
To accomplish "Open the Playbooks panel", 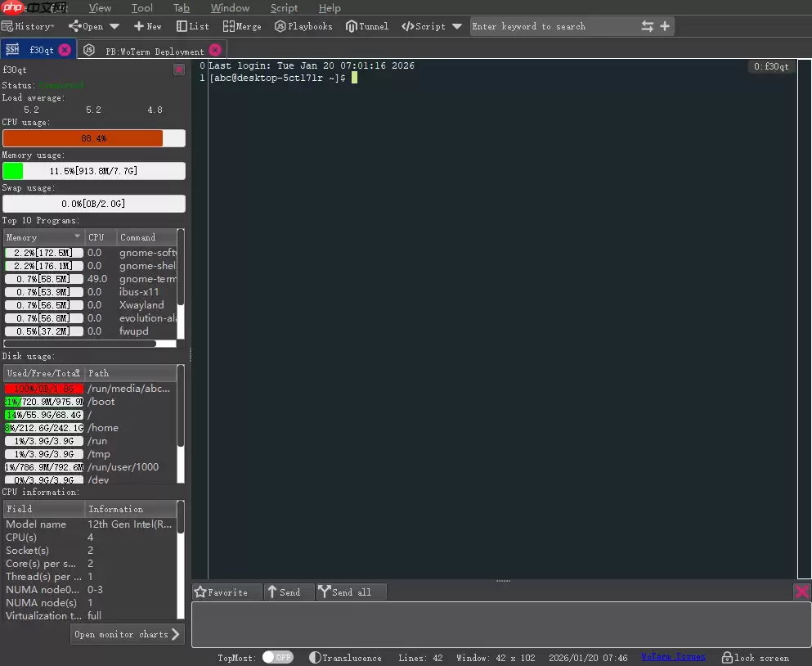I will (303, 25).
